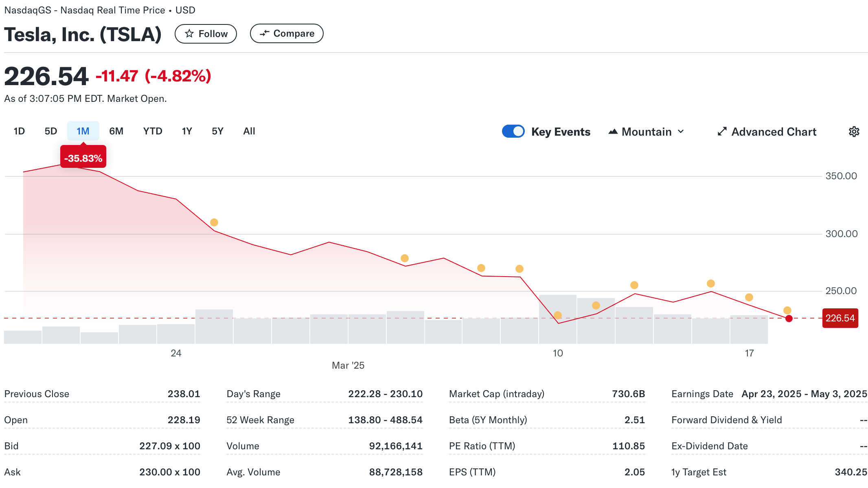The width and height of the screenshot is (868, 488).
Task: Open chart settings gear icon
Action: click(x=854, y=132)
